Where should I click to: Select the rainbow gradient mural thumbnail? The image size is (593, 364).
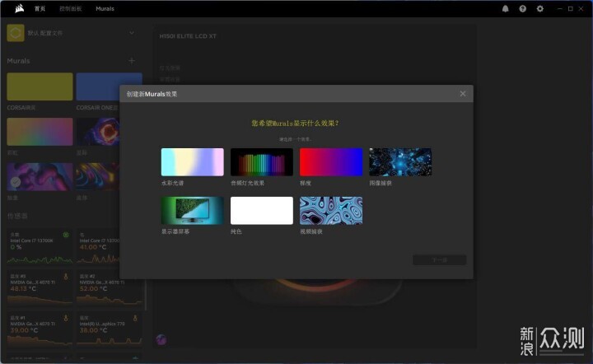click(x=40, y=132)
